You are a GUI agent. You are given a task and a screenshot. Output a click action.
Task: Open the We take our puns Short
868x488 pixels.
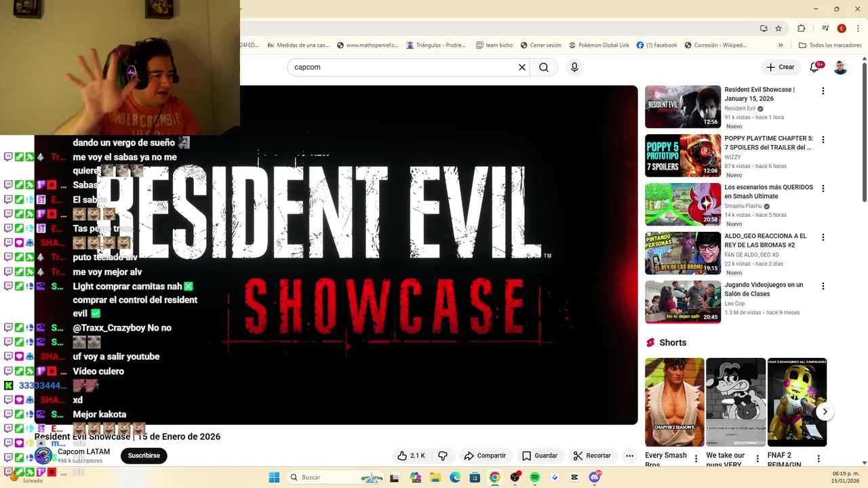coord(736,402)
